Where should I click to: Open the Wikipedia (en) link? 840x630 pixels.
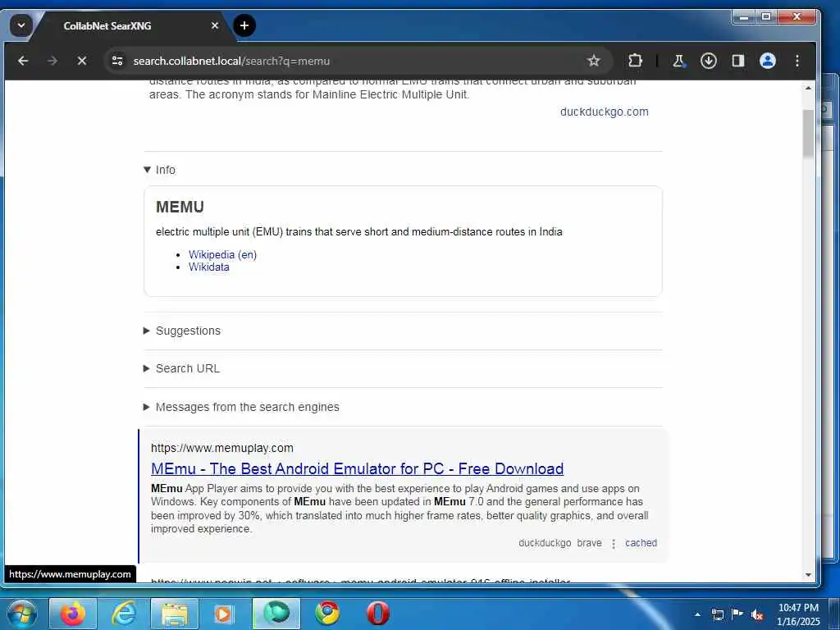(x=222, y=255)
